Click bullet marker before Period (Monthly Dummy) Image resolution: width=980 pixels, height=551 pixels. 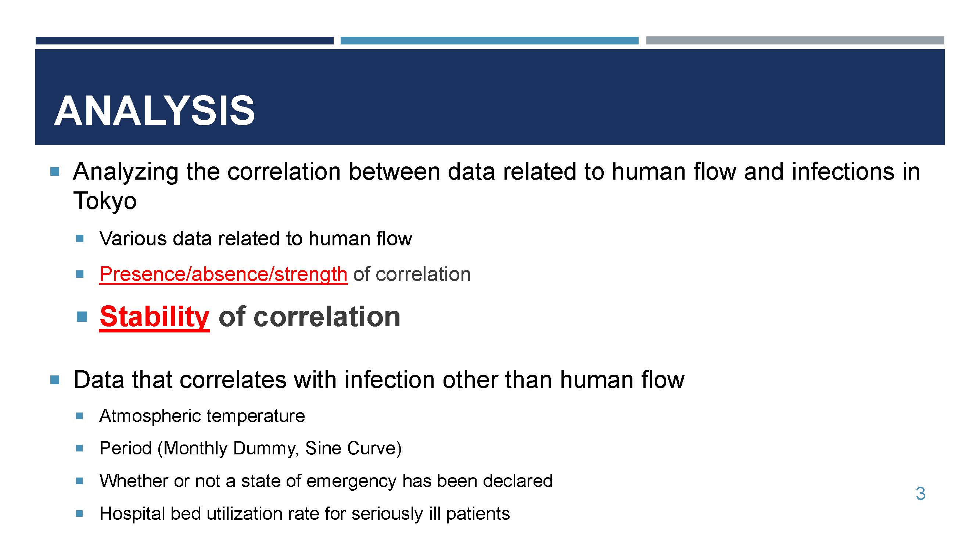(x=79, y=448)
